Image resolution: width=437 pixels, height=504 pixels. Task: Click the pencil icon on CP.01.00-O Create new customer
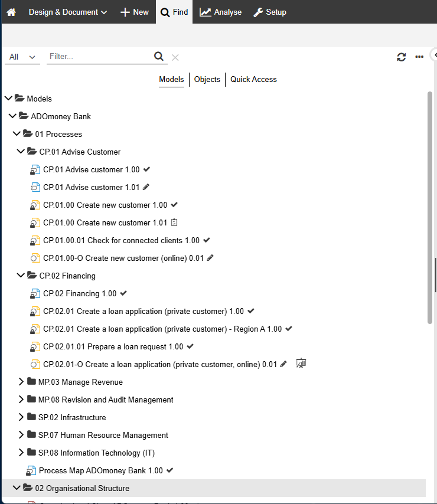211,258
